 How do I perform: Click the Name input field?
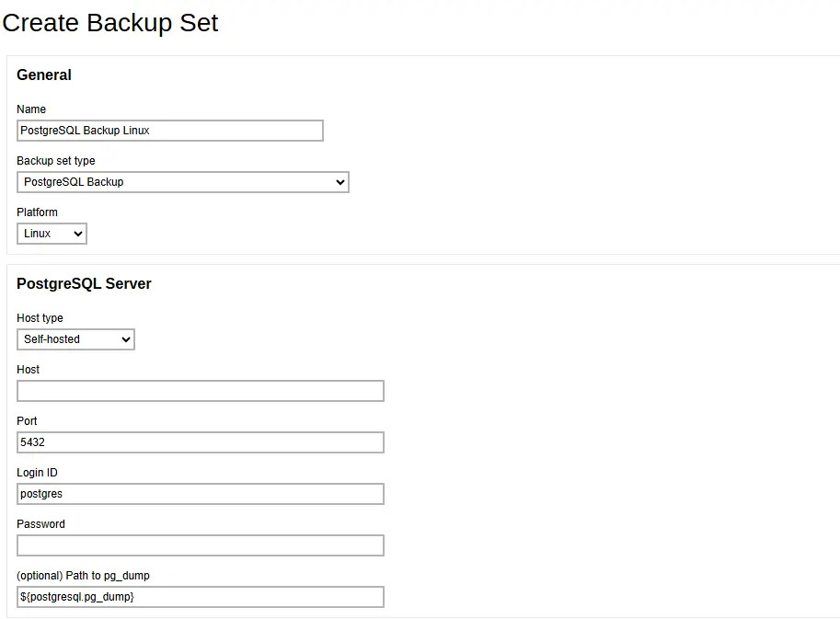click(170, 131)
